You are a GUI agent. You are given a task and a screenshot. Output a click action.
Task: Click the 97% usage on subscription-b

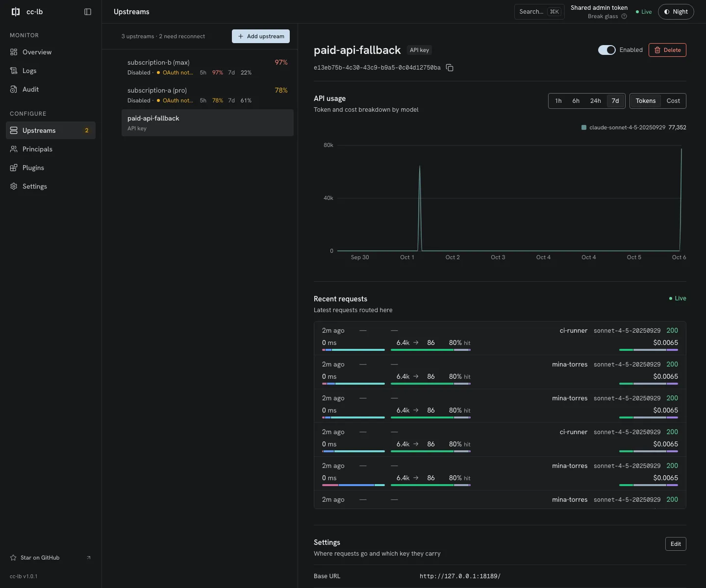point(281,62)
